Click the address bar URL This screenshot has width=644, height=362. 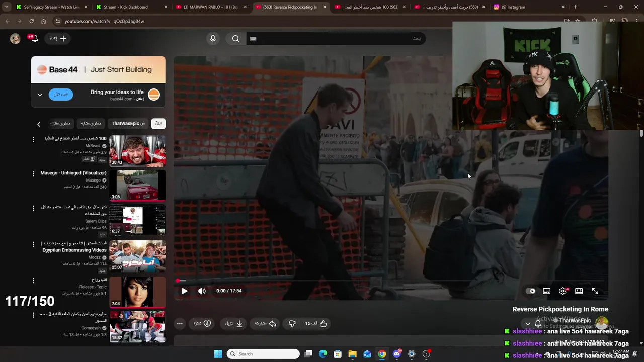coord(104,21)
